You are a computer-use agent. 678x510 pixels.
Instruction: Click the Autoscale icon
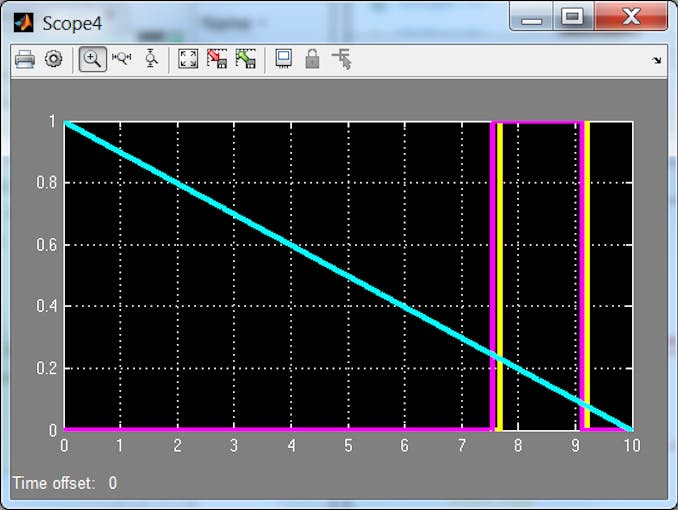click(x=188, y=59)
